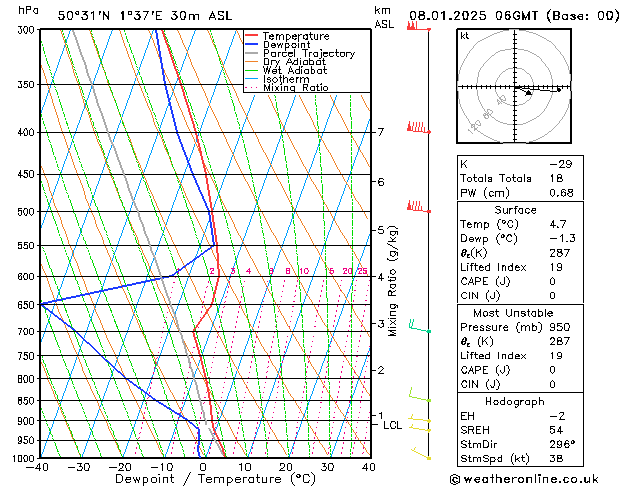Click the 'hPa' axis unit label
629x486 pixels.
click(28, 10)
